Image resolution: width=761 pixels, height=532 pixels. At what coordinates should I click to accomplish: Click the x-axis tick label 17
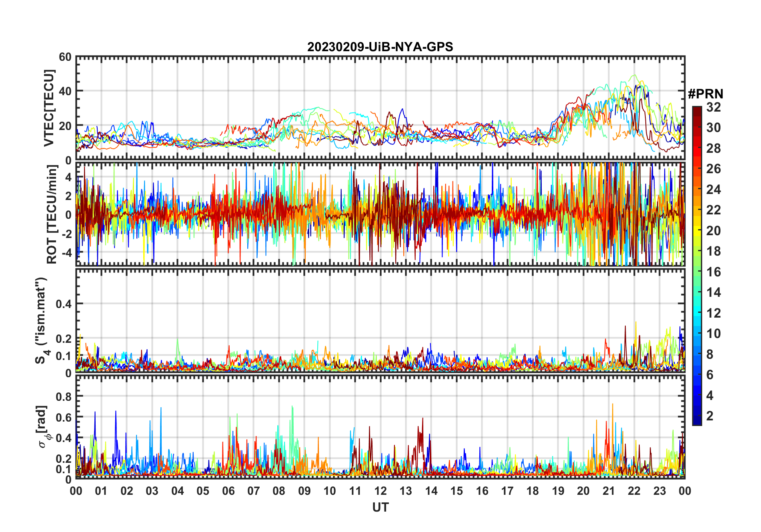507,491
